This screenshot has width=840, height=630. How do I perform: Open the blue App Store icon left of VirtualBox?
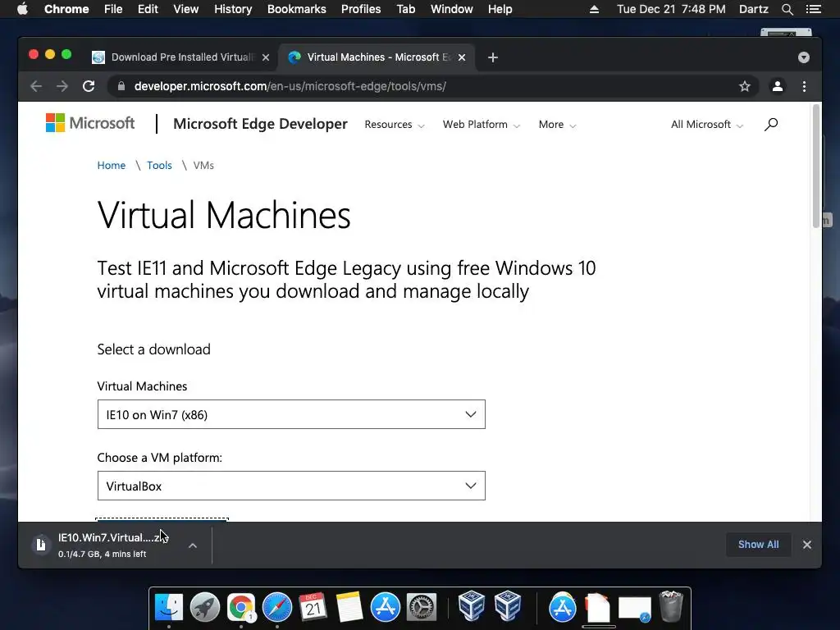pyautogui.click(x=386, y=607)
